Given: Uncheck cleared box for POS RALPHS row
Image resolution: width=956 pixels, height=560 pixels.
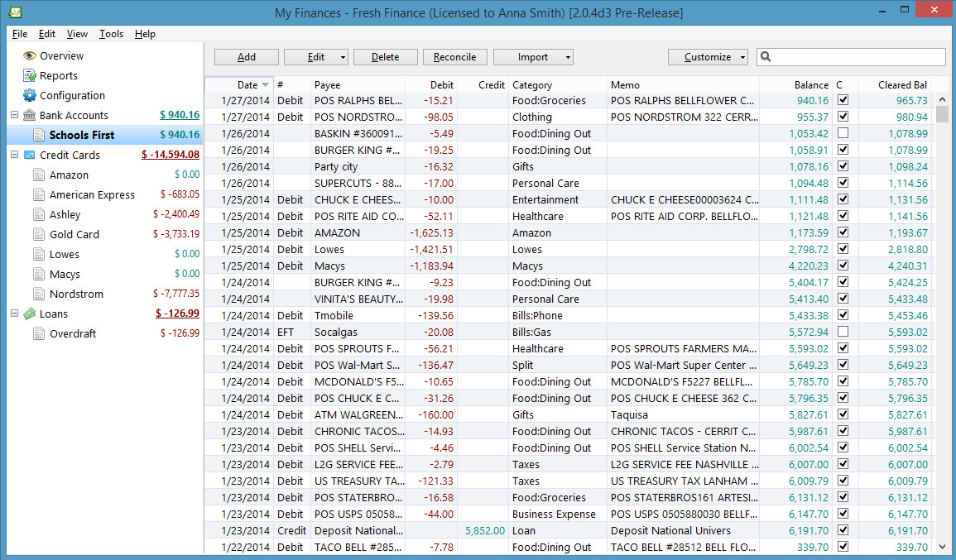Looking at the screenshot, I should point(843,100).
